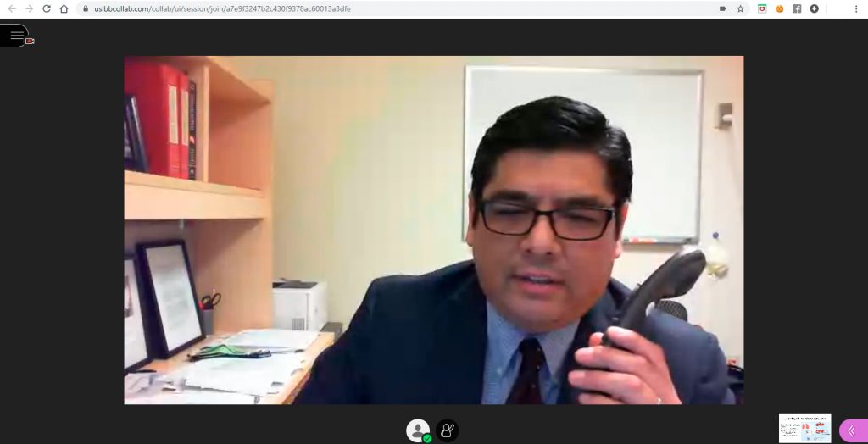Raise your hand in the session
This screenshot has width=868, height=444.
pos(447,430)
